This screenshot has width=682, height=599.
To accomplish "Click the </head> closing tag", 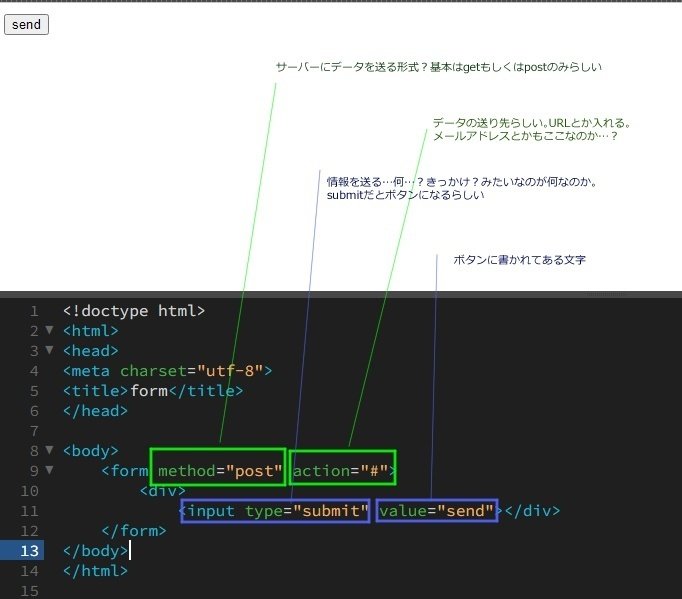I will (x=95, y=411).
